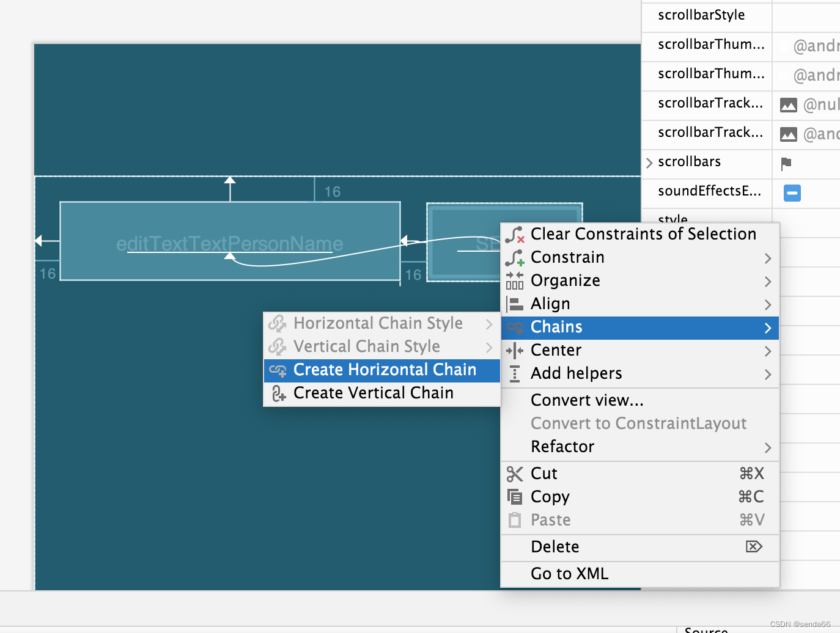Open the Constrain submenu arrow

(768, 258)
